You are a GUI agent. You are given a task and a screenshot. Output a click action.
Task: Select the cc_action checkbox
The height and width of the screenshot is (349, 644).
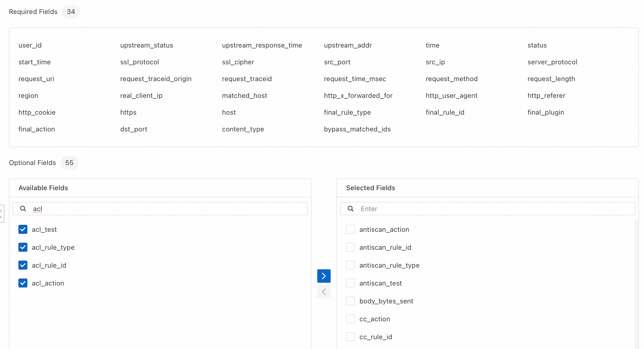tap(350, 319)
